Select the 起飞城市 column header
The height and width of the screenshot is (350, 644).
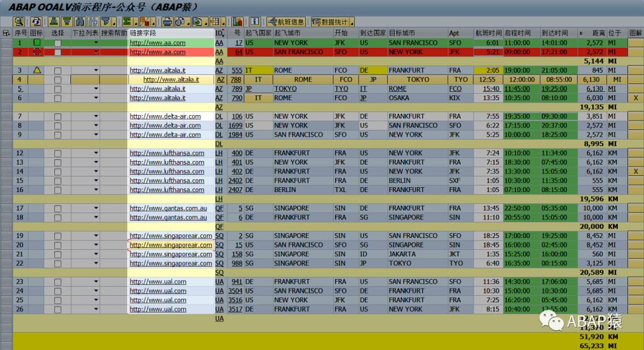pos(303,33)
